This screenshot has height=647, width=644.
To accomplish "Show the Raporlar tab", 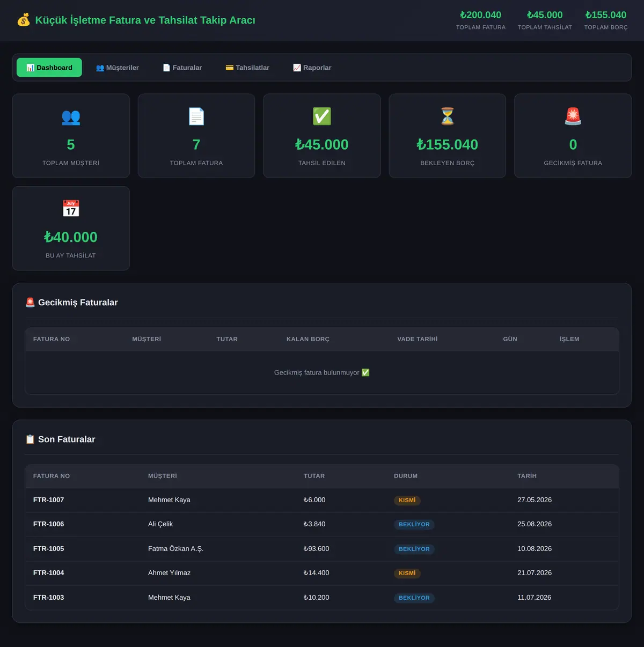I will click(x=312, y=68).
